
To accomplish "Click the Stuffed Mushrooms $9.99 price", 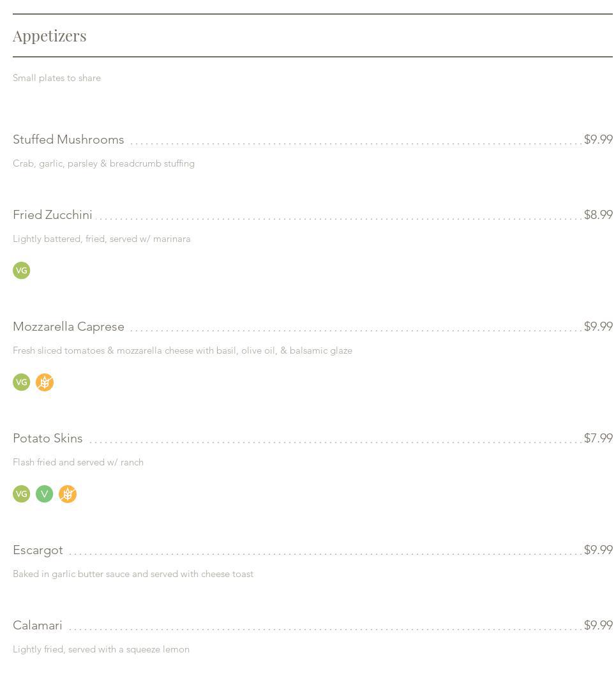I will coord(598,140).
